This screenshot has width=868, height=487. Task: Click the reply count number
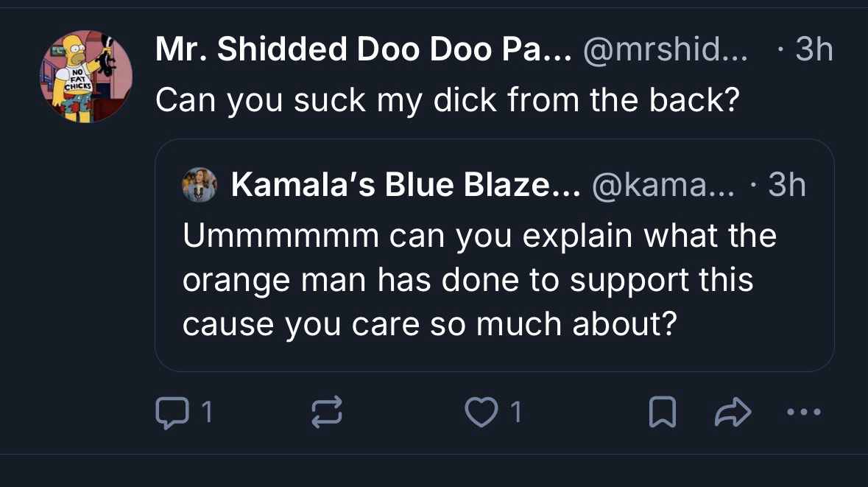[x=207, y=413]
